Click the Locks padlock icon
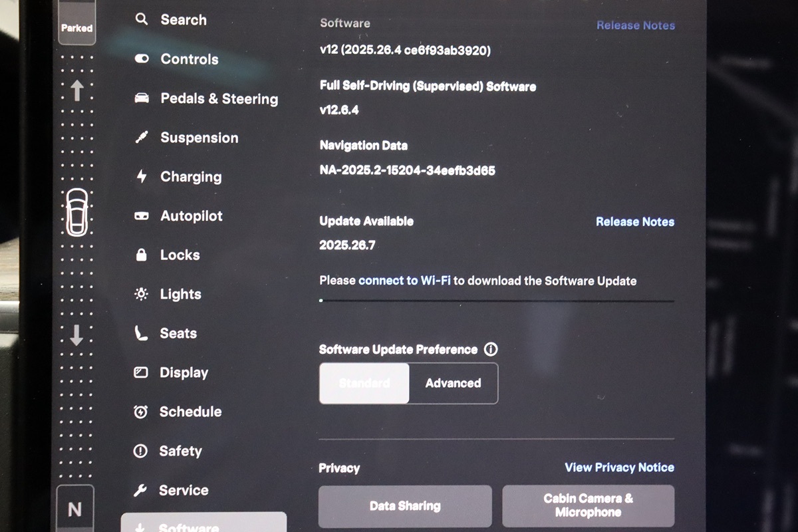Image resolution: width=798 pixels, height=532 pixels. click(141, 255)
